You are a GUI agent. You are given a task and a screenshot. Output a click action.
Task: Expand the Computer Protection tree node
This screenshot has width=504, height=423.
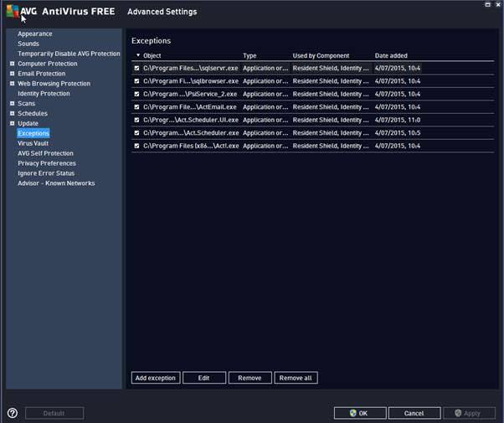[x=13, y=64]
